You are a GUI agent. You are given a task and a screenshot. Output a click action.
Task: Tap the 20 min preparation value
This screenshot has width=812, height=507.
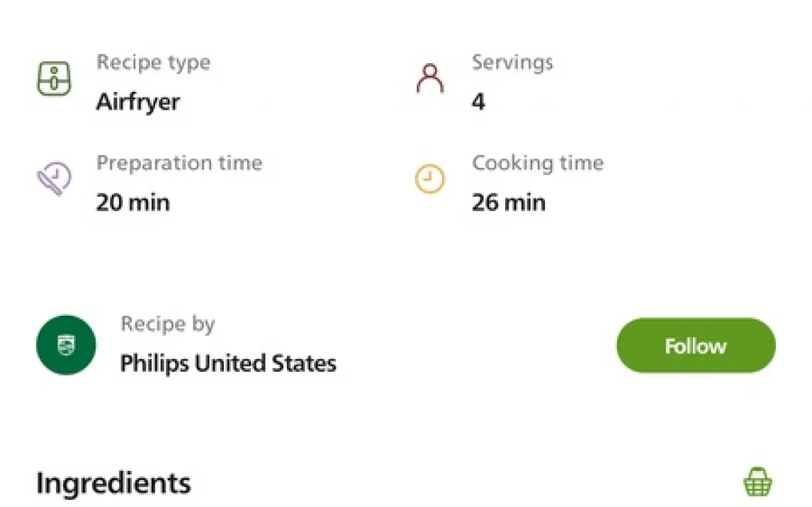tap(133, 203)
